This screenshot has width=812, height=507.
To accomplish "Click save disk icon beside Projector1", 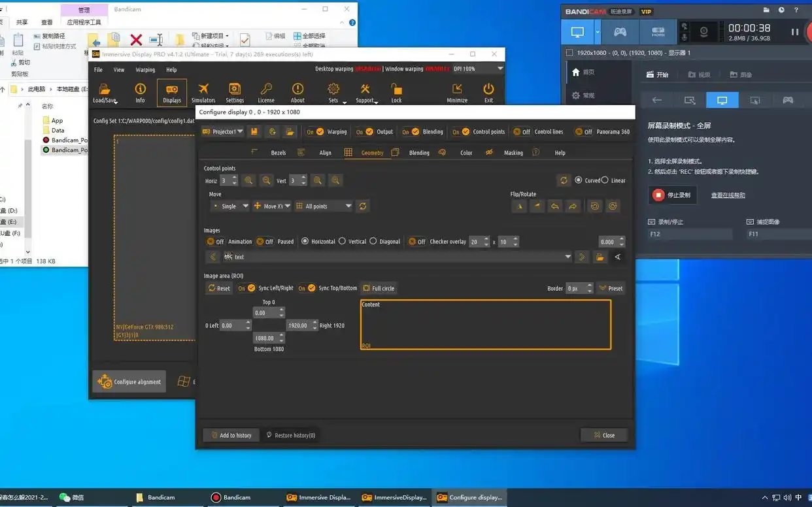I will tap(254, 131).
